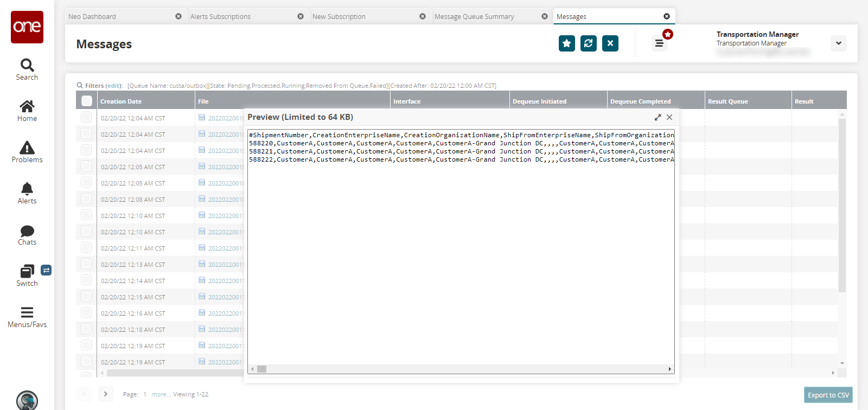Open the page actions hamburger menu
The height and width of the screenshot is (410, 868).
(x=659, y=43)
